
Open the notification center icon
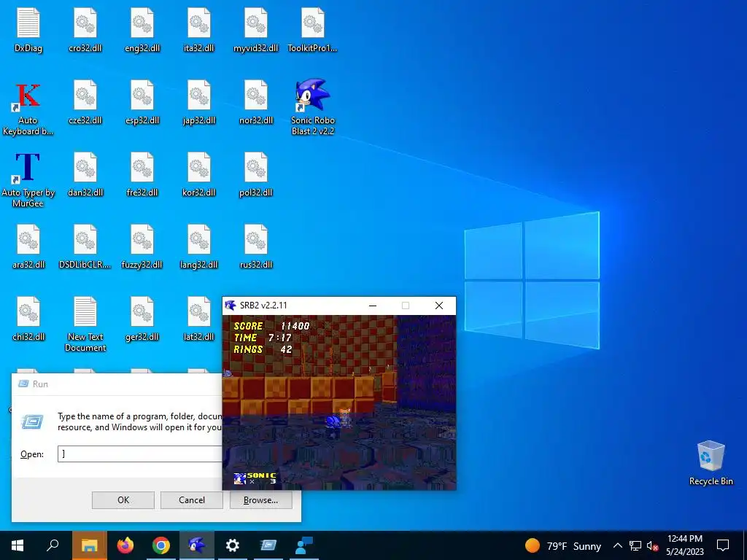[x=723, y=545]
